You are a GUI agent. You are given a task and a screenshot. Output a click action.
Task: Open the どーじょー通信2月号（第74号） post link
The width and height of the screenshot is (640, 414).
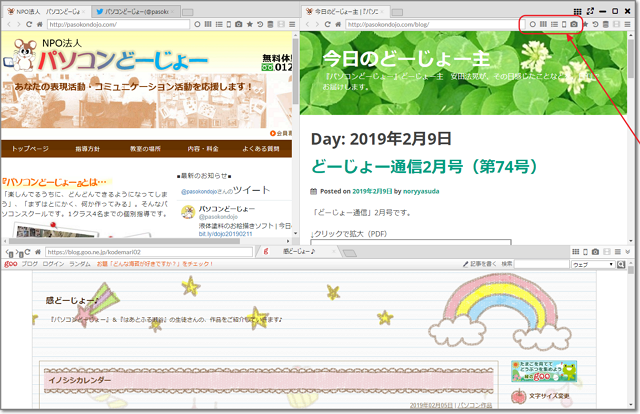coord(425,166)
